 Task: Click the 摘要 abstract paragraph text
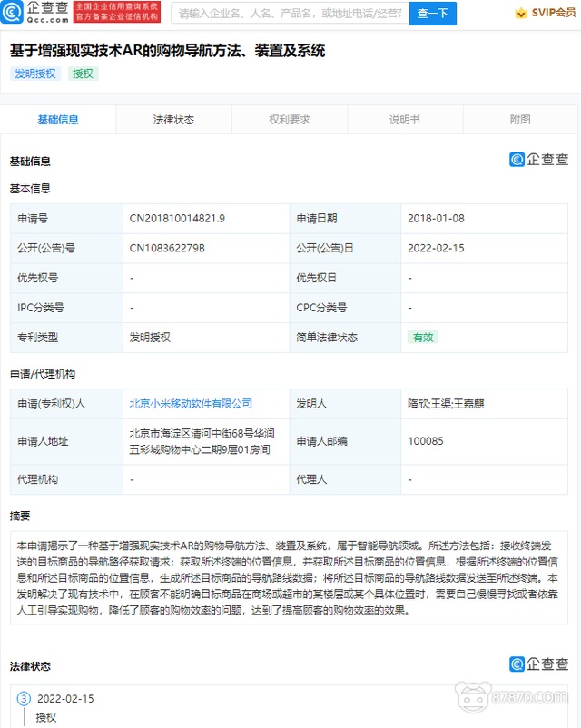[x=288, y=578]
